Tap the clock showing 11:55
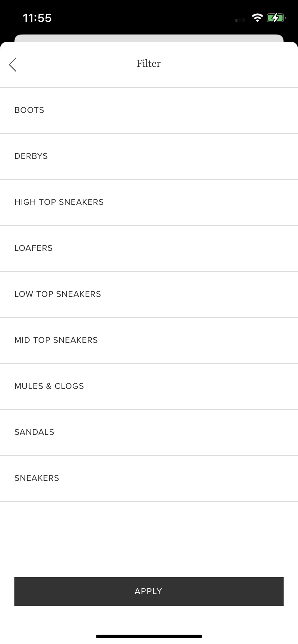 point(37,18)
